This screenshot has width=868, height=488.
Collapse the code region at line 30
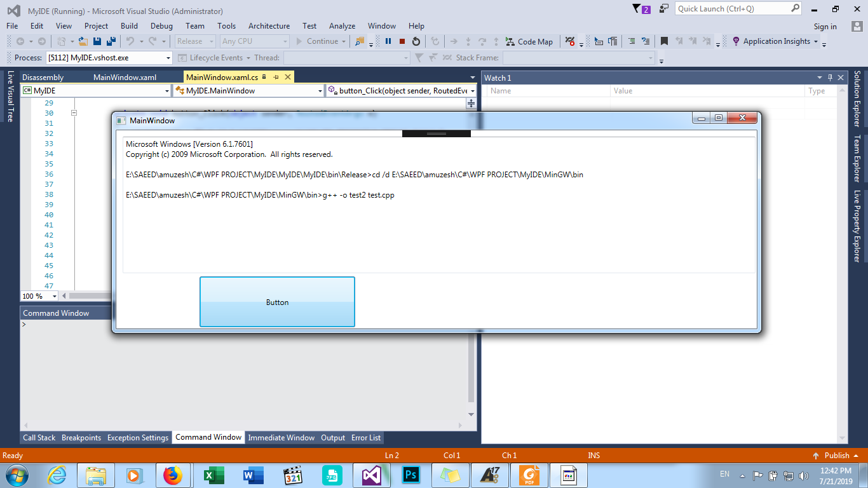74,113
